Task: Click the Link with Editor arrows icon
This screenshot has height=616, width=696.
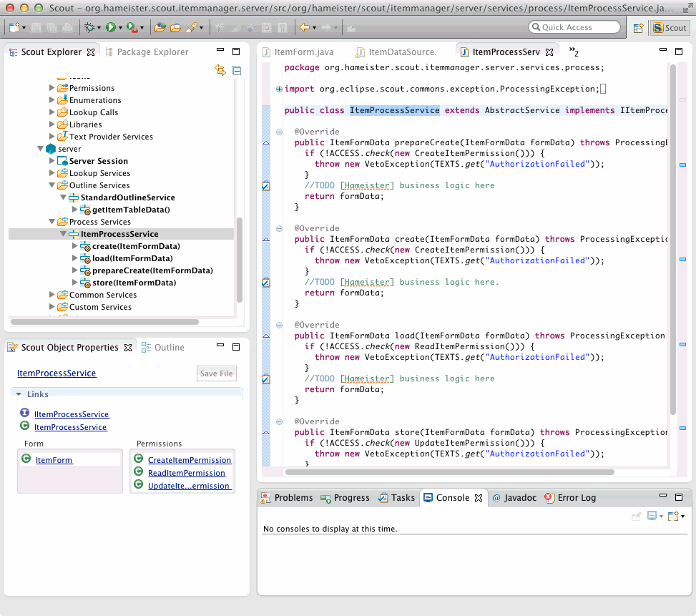Action: (x=220, y=70)
